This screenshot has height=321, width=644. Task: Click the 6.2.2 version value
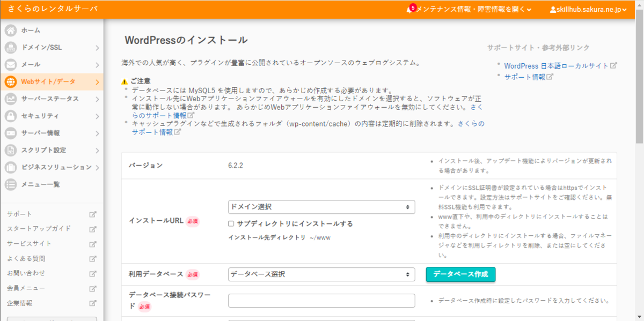point(236,166)
